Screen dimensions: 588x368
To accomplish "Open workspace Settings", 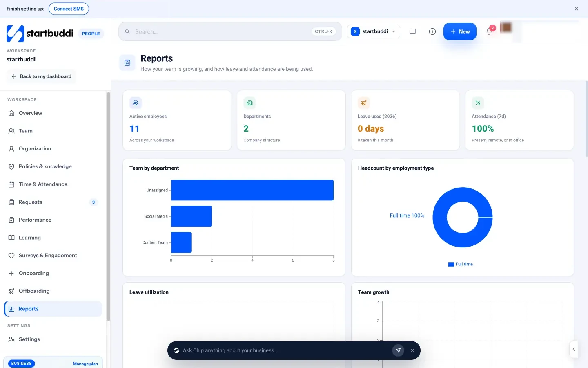I will (x=53, y=339).
